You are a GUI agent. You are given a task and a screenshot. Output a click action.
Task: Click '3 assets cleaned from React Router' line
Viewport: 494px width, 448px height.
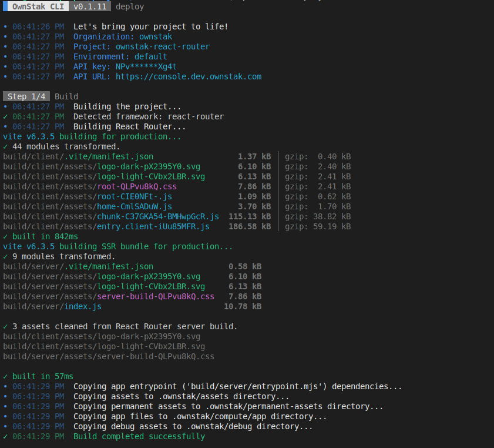(x=125, y=327)
